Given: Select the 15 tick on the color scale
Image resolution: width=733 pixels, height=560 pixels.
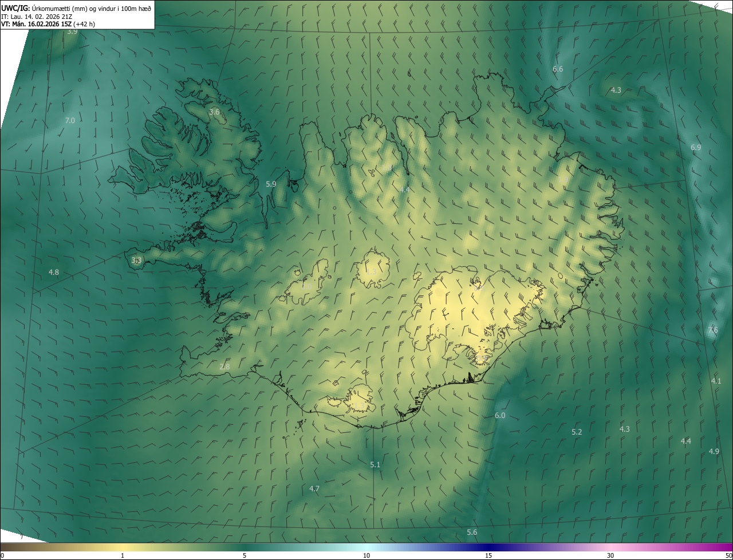Looking at the screenshot, I should [488, 555].
